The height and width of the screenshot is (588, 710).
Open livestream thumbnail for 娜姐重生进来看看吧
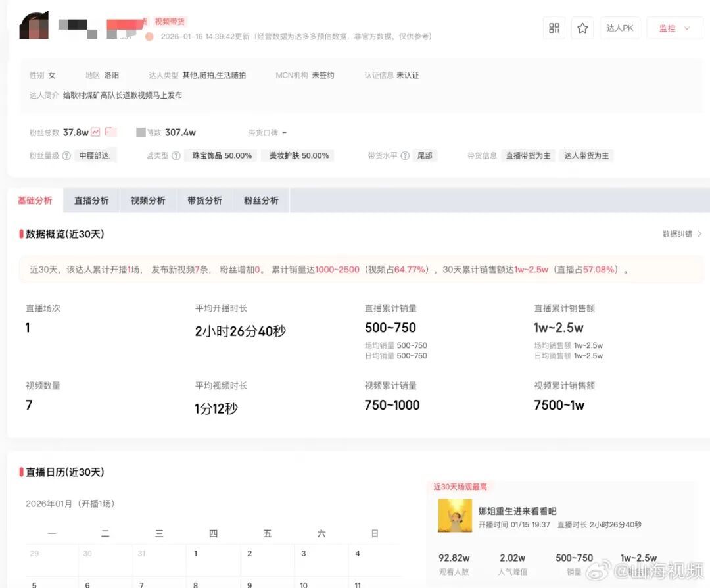[455, 516]
